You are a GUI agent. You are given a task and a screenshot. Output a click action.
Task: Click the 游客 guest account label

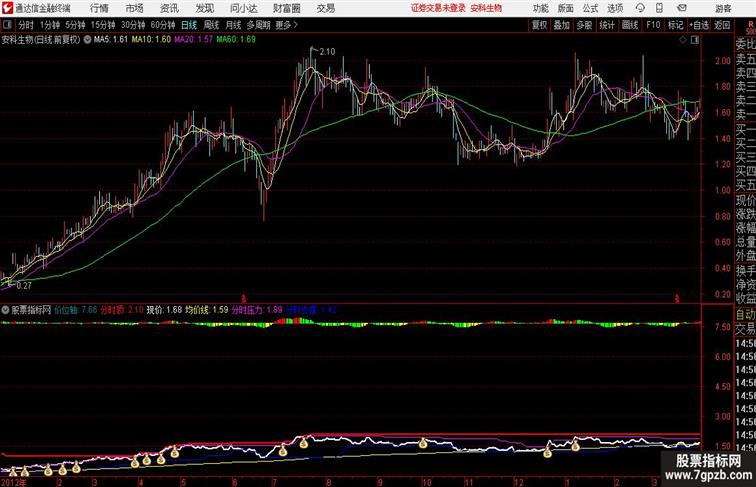(723, 8)
